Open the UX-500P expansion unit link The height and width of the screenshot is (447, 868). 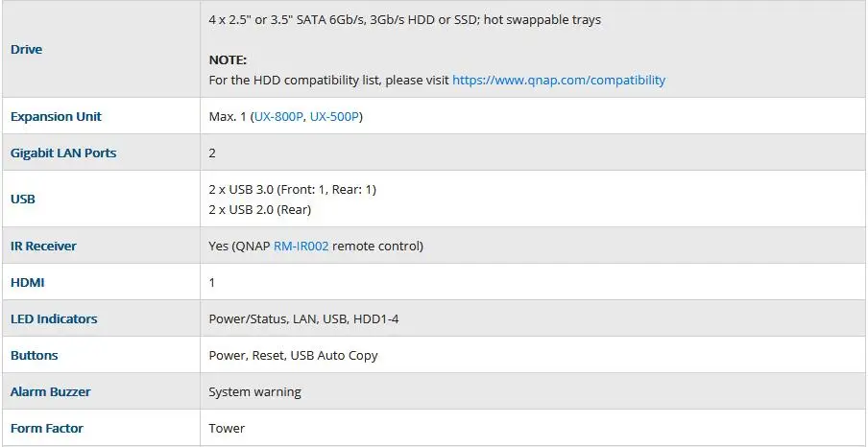pos(334,117)
